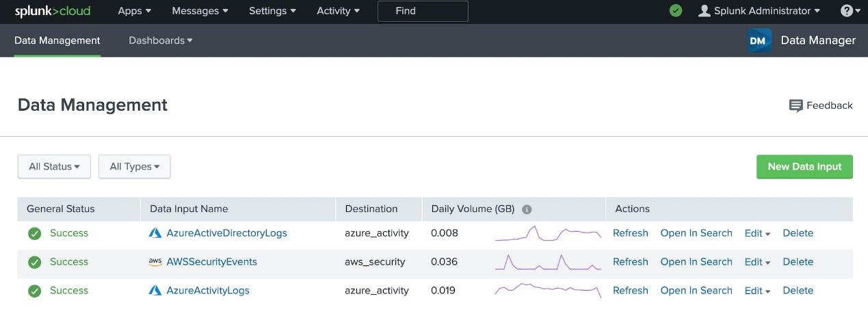Expand the All Types filter dropdown

click(134, 166)
